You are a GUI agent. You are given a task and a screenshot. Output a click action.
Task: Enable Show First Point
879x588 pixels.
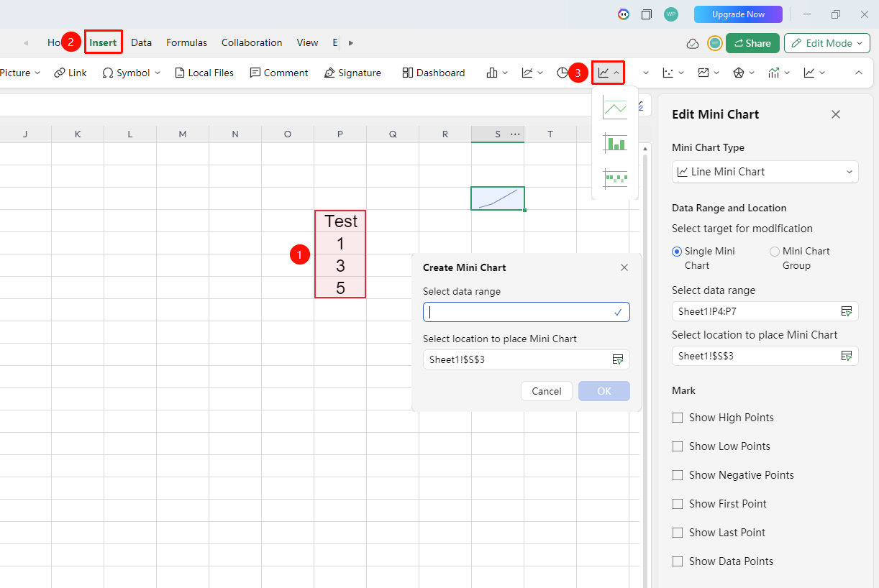[x=677, y=504]
